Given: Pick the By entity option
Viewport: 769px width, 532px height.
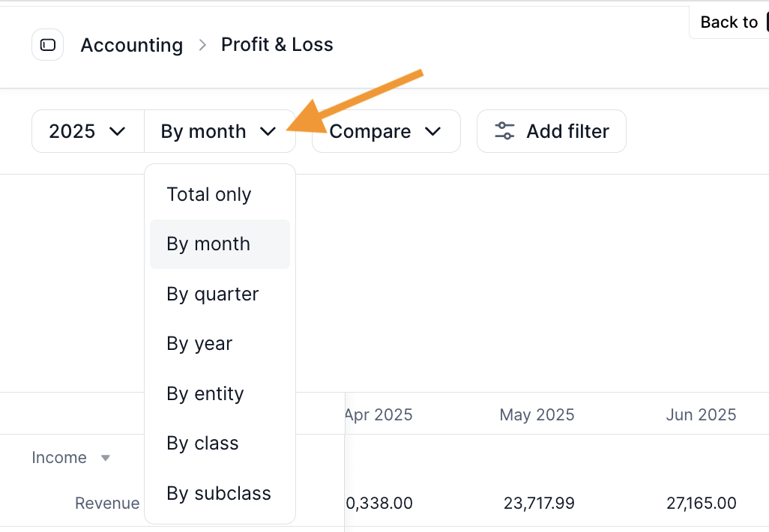Looking at the screenshot, I should click(x=205, y=394).
